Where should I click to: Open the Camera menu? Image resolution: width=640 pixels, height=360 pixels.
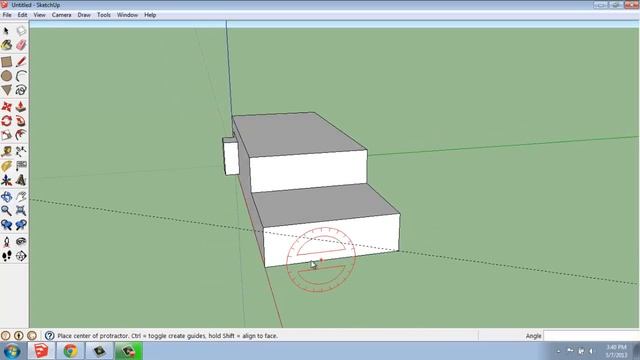click(61, 15)
